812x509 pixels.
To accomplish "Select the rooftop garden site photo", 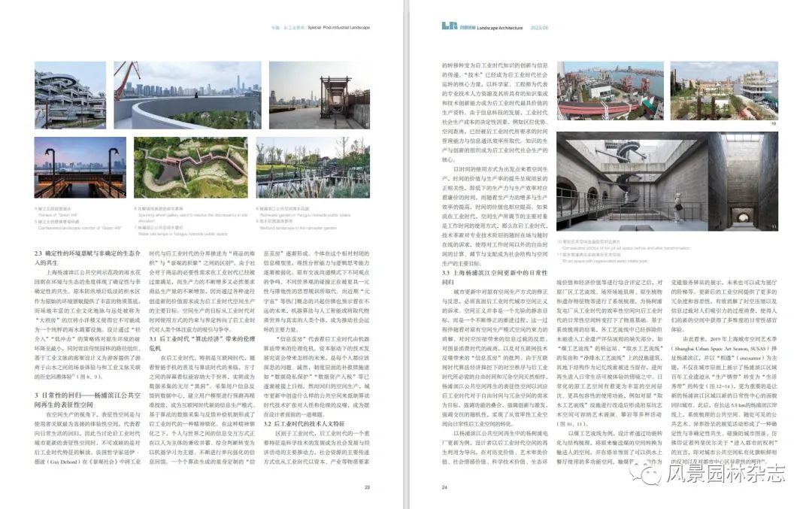I will point(724,91).
